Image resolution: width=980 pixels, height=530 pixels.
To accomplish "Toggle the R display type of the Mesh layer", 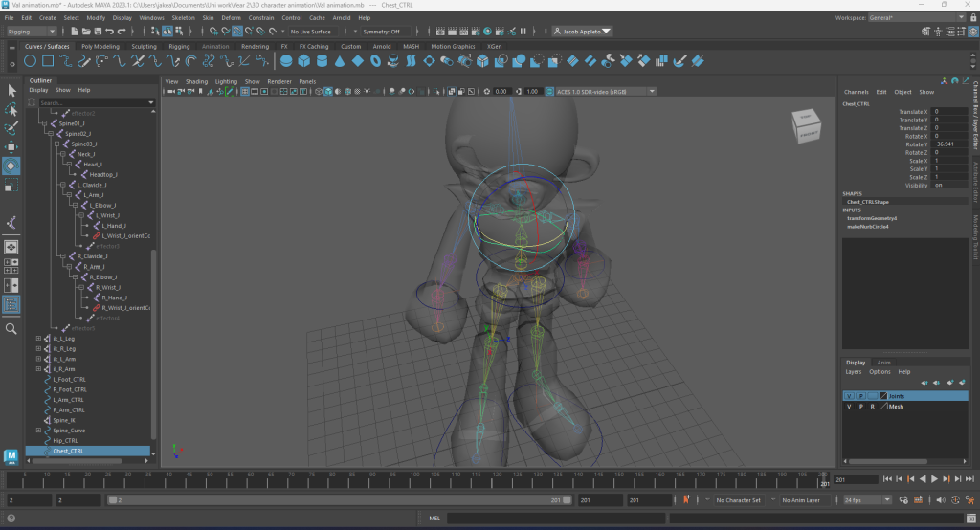I will (x=872, y=407).
